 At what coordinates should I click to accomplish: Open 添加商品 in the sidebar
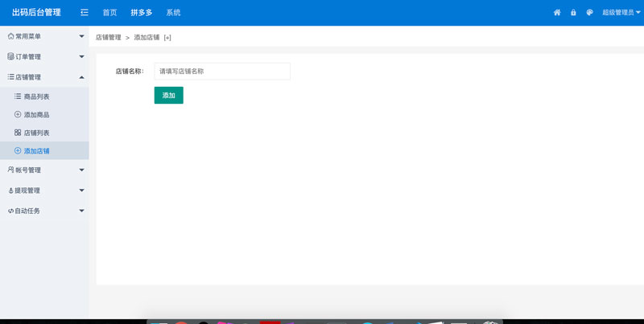coord(44,114)
